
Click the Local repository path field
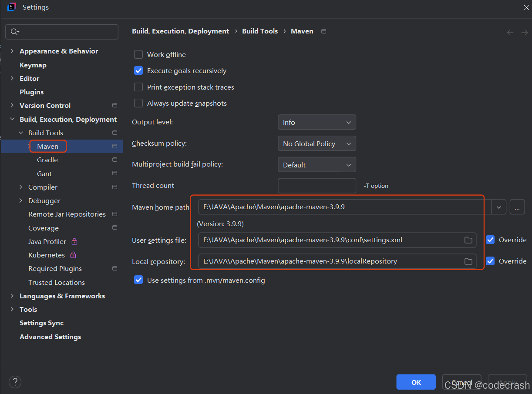(337, 261)
